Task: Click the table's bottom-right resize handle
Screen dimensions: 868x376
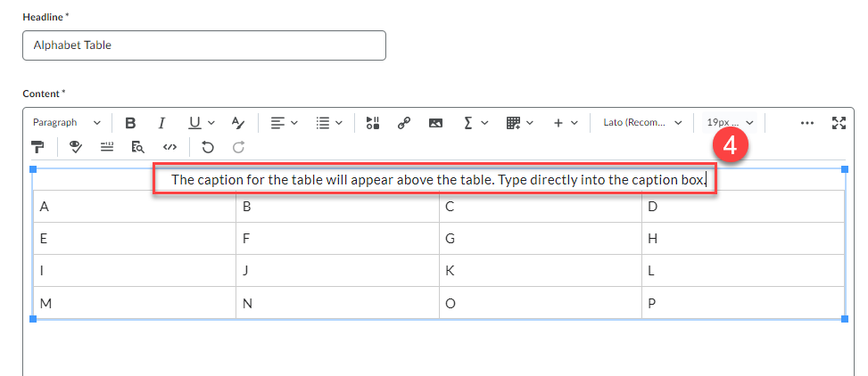Action: point(845,319)
